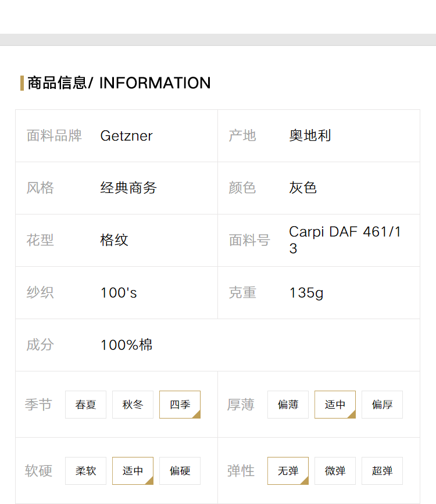Choose 偏薄 thickness option
436x504 pixels.
[x=288, y=405]
